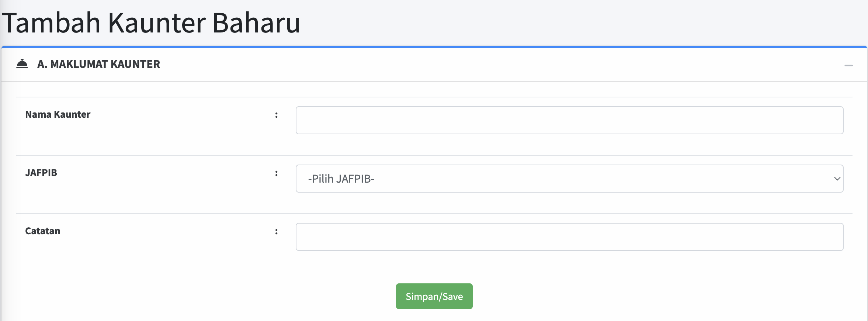Click the A. MAKLUMAT KAUNTER section title

coord(98,64)
